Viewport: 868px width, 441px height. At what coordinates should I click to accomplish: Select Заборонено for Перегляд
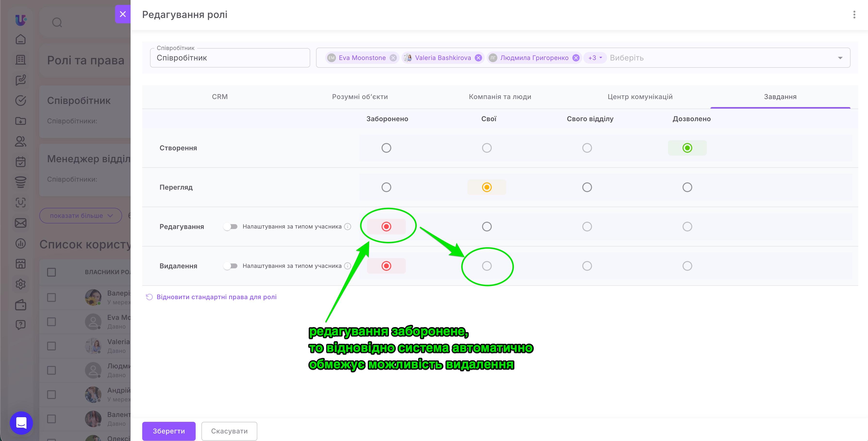[386, 187]
